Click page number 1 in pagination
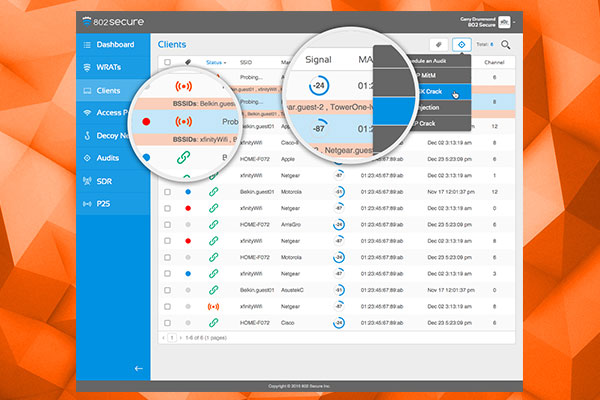 [172, 338]
